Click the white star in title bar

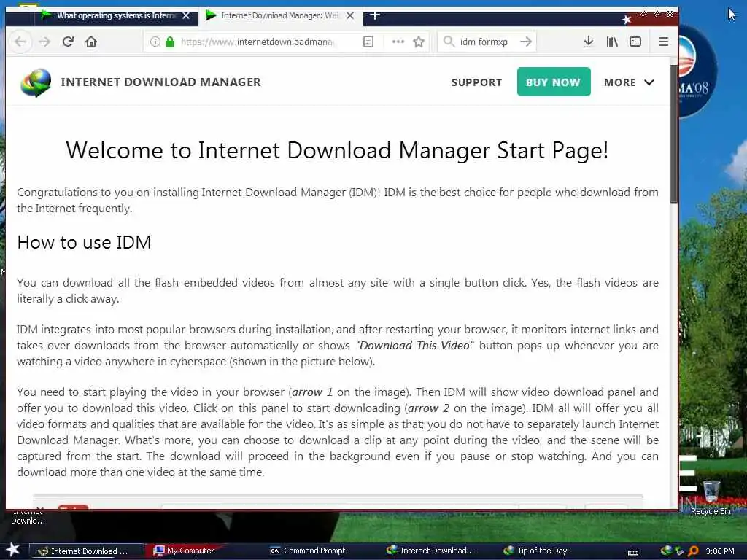(x=627, y=20)
